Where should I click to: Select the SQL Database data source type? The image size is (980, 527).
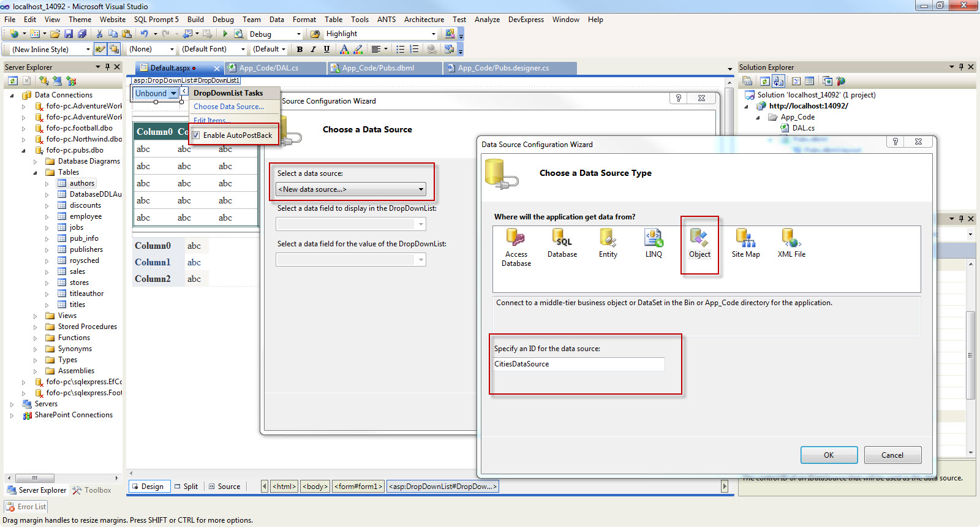click(x=562, y=243)
